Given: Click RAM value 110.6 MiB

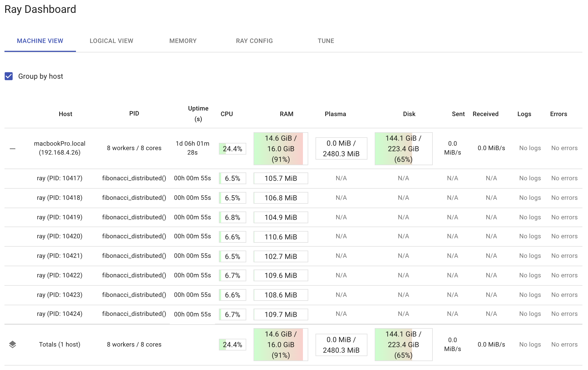Looking at the screenshot, I should [281, 237].
